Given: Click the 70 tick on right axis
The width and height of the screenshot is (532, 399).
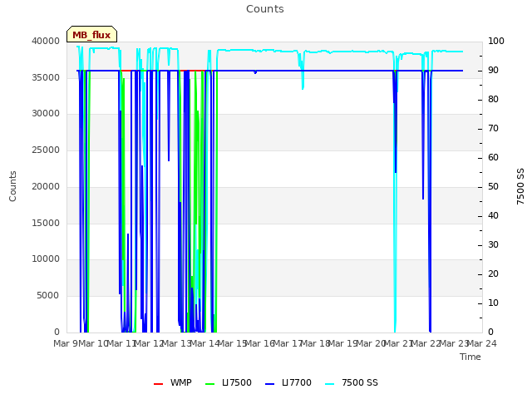Looking at the screenshot, I should tap(493, 129).
